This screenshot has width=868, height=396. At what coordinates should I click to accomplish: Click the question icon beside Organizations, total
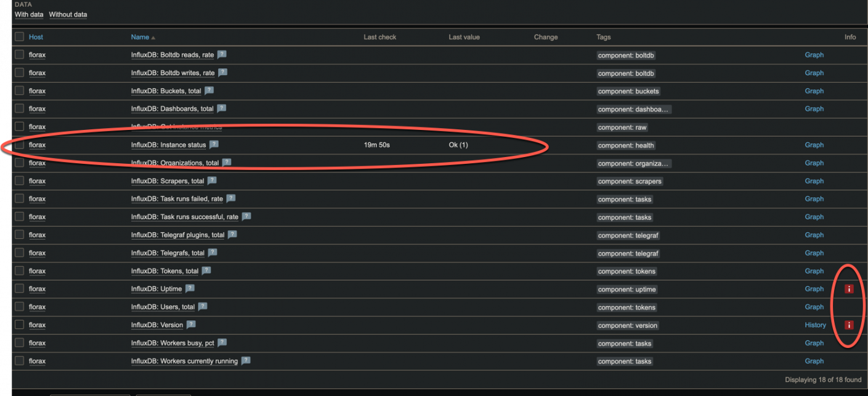point(227,163)
